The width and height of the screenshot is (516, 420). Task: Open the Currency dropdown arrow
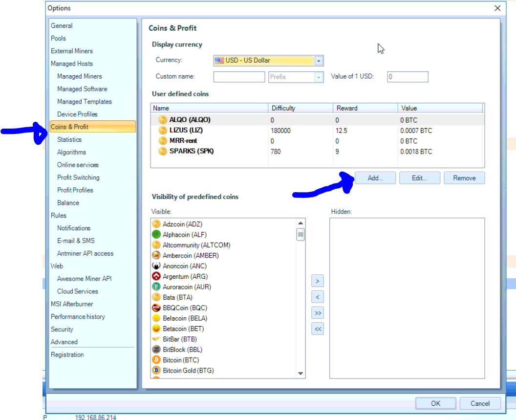[x=319, y=61]
